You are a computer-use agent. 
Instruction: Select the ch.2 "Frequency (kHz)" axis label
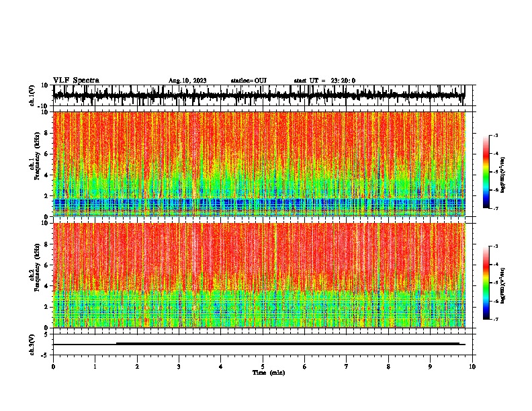(37, 267)
